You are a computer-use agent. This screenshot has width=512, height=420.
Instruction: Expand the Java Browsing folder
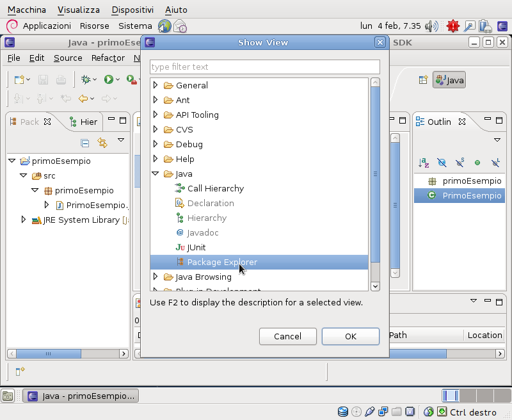click(x=156, y=277)
